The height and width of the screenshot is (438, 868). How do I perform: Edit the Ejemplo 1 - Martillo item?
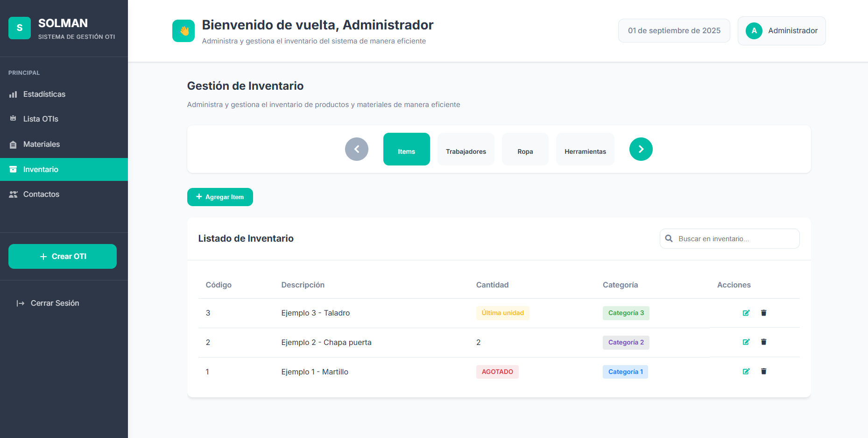pos(746,371)
